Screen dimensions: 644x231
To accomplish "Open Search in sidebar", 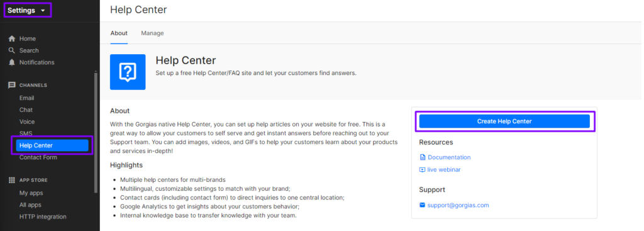I will pyautogui.click(x=29, y=50).
